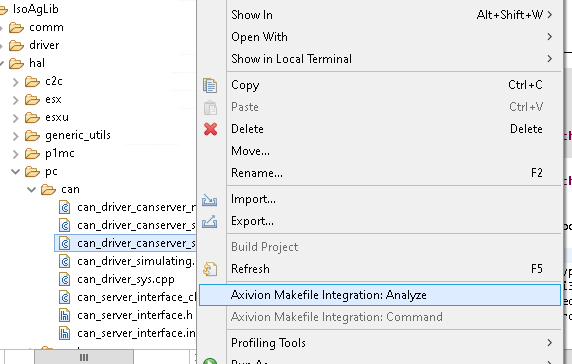572x364 pixels.
Task: Open the Show In submenu arrow
Action: coord(550,15)
